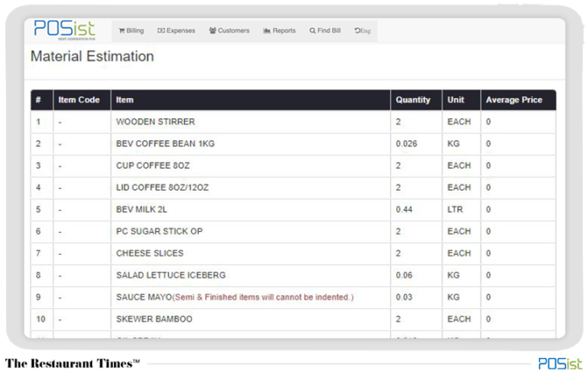The width and height of the screenshot is (588, 379).
Task: Click the money icon beside Expenses
Action: click(x=161, y=30)
